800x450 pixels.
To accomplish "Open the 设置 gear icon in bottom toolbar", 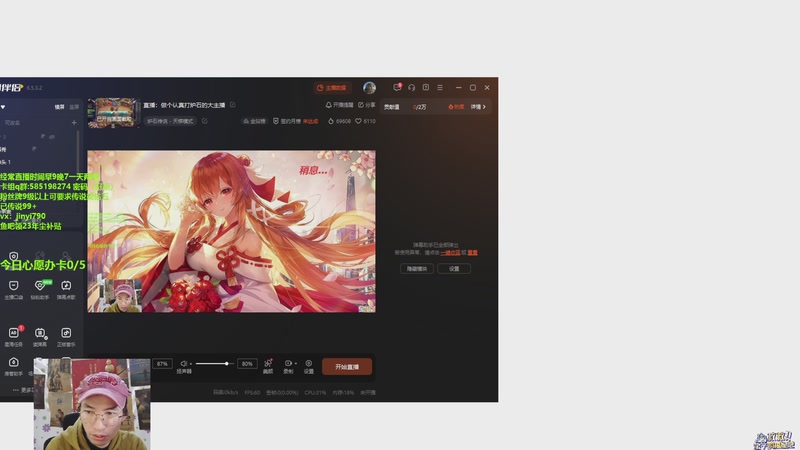I will tap(309, 366).
